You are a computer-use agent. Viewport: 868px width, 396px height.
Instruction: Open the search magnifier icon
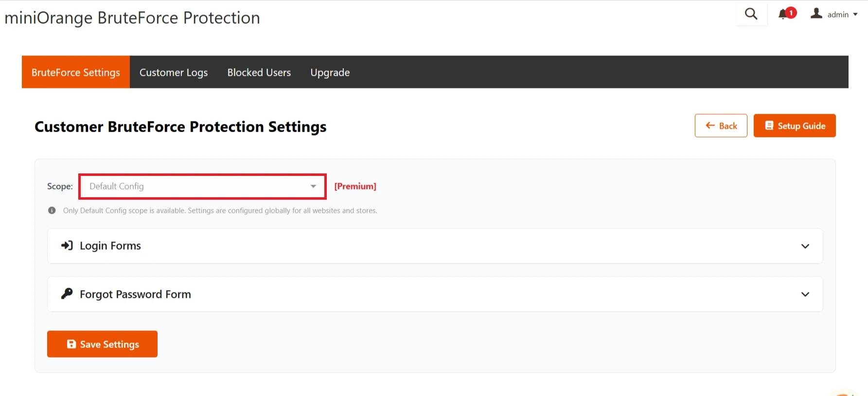[x=751, y=14]
